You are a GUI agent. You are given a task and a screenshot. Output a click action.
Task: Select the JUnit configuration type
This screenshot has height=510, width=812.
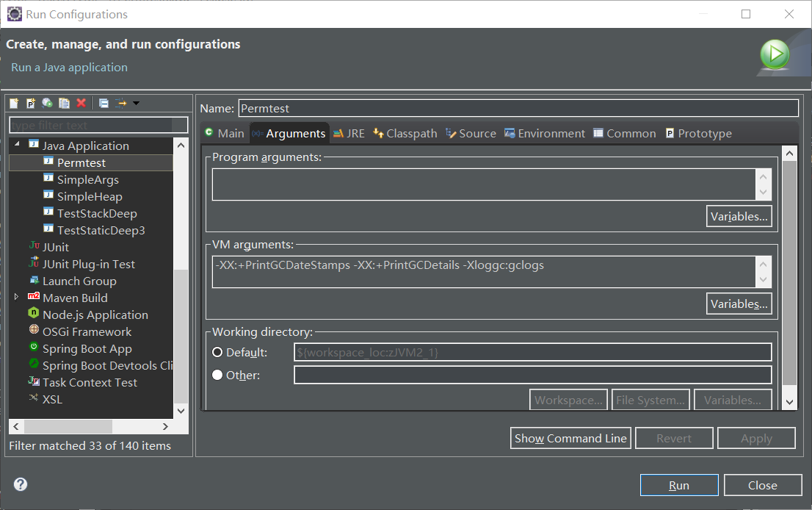click(55, 247)
